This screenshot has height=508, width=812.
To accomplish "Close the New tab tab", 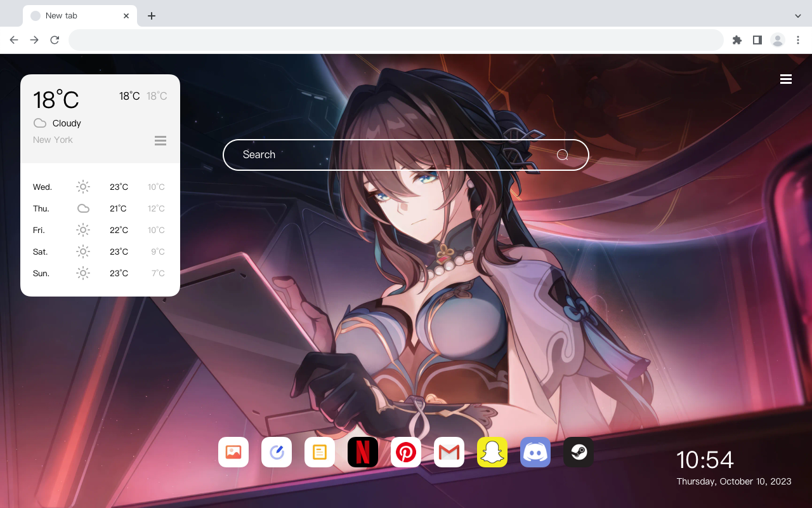I will [126, 16].
